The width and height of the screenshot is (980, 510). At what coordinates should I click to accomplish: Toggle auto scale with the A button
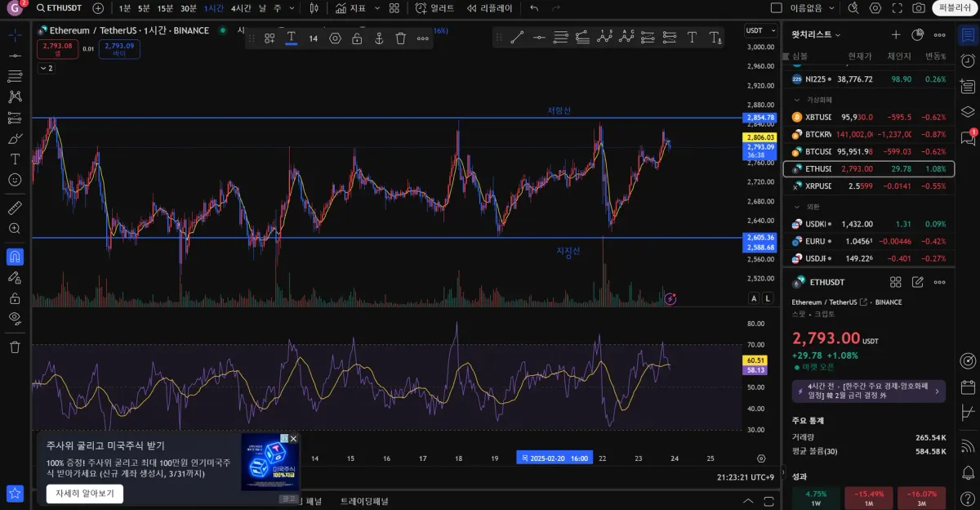(754, 299)
